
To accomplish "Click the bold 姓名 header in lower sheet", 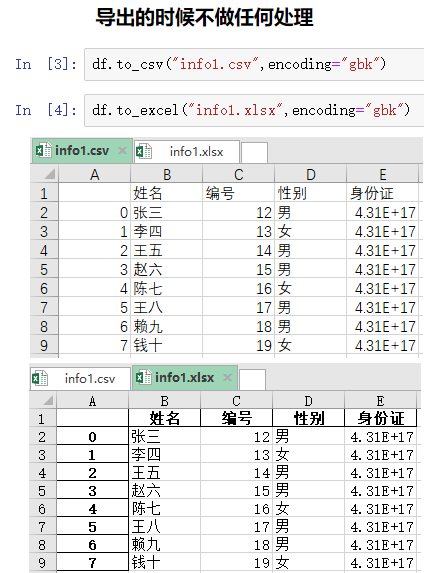I will click(x=164, y=418).
